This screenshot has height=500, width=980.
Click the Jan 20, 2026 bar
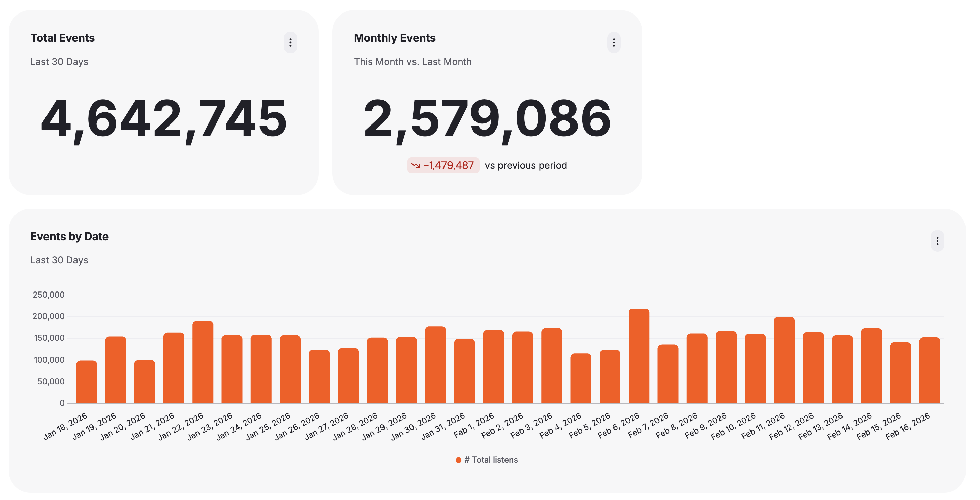(145, 382)
